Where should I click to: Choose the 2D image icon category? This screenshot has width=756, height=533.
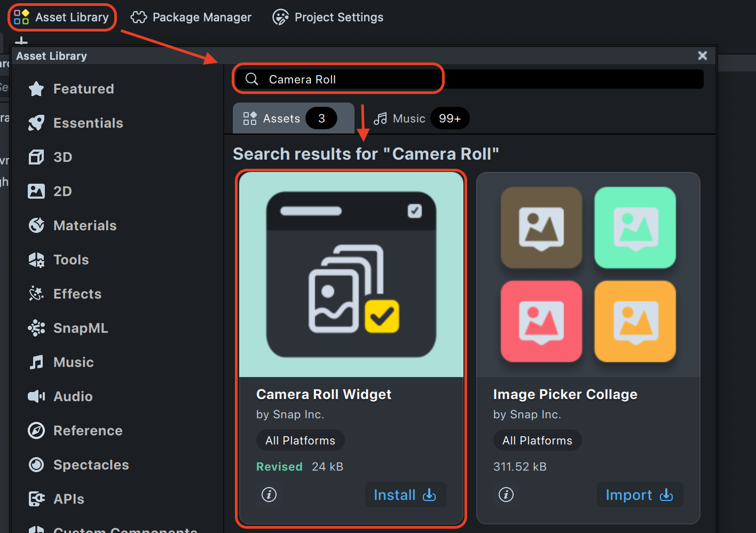pyautogui.click(x=36, y=191)
